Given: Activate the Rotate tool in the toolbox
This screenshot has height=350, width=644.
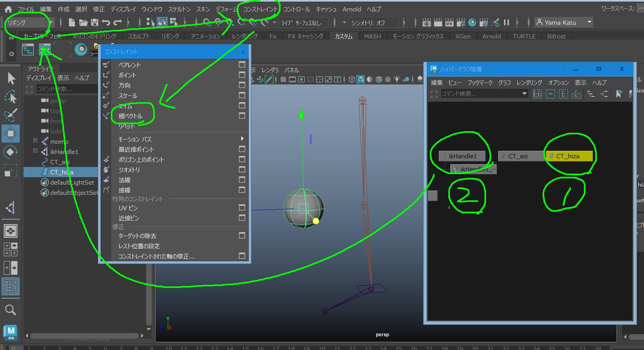Looking at the screenshot, I should click(x=11, y=152).
